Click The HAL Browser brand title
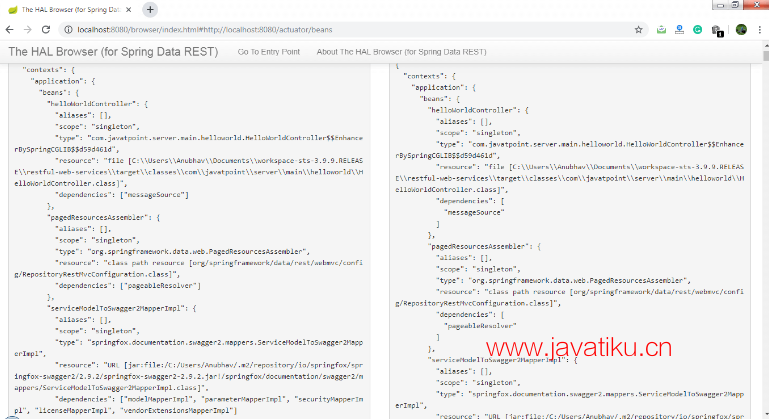Screen dimensions: 769x419 click(x=114, y=51)
